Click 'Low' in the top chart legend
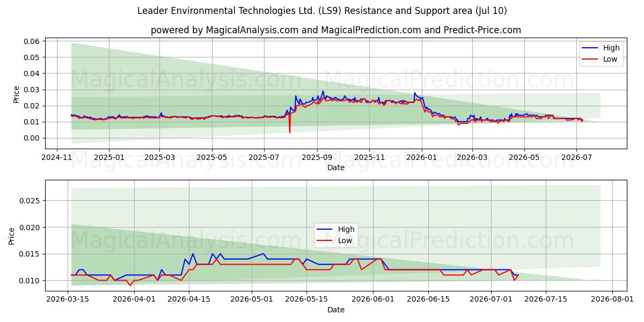 [610, 59]
